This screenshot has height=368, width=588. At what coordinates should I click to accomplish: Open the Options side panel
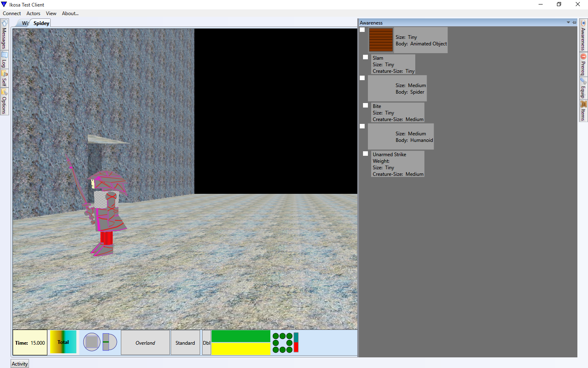point(4,102)
